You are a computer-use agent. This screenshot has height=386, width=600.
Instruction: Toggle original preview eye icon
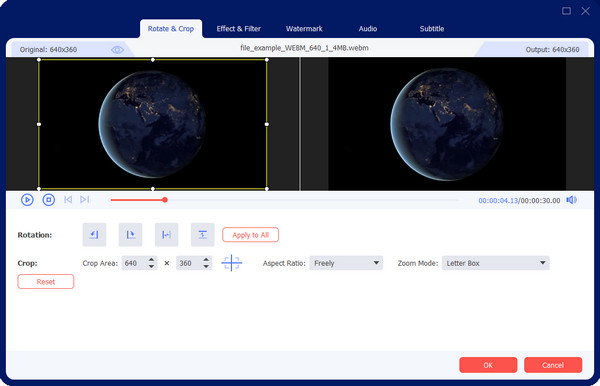pyautogui.click(x=117, y=50)
